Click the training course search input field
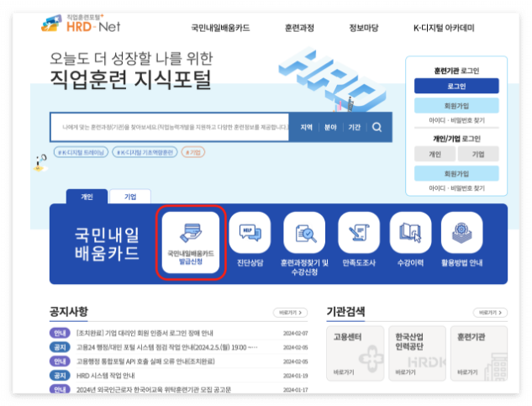 click(170, 127)
